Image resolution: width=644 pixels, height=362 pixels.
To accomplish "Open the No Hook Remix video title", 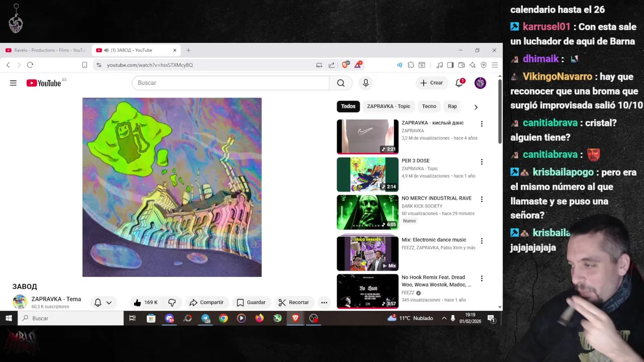I will 436,281.
